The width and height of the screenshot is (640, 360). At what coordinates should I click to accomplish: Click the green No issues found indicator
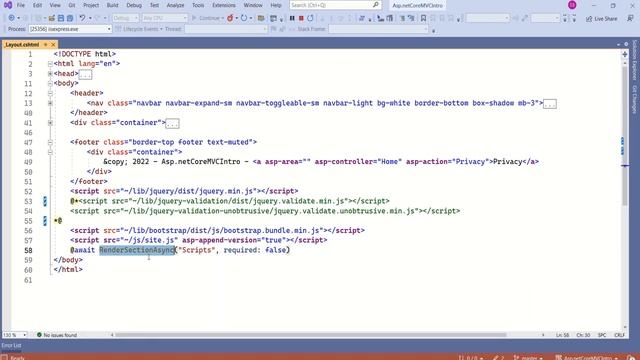pyautogui.click(x=57, y=335)
